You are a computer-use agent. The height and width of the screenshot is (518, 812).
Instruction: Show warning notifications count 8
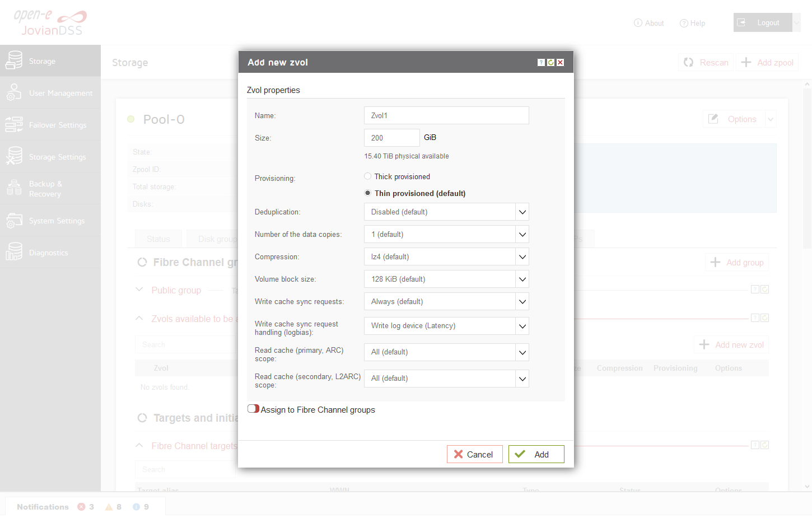pos(113,507)
